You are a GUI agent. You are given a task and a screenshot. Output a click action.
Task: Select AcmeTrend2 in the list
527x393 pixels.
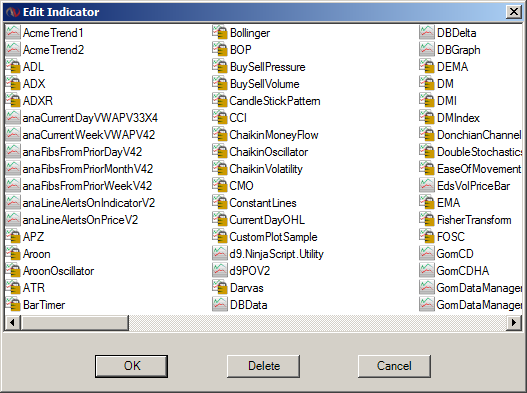pyautogui.click(x=53, y=50)
